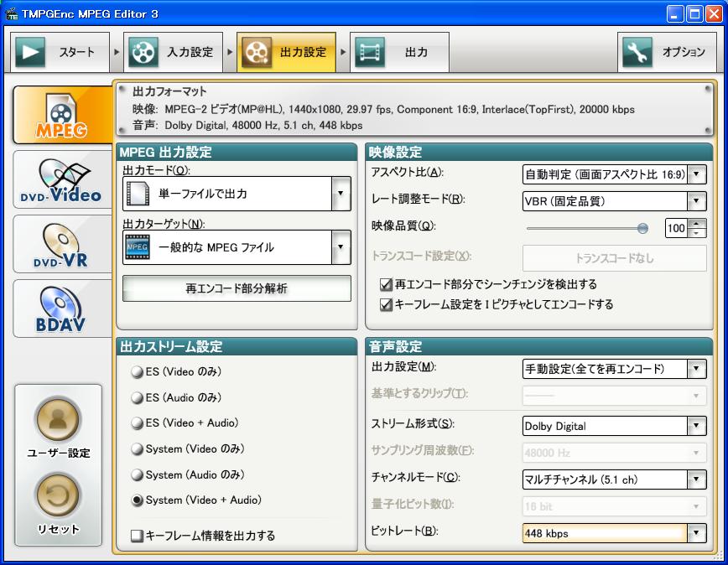The image size is (728, 565).
Task: Open the アスペクト比 dropdown
Action: click(x=695, y=174)
